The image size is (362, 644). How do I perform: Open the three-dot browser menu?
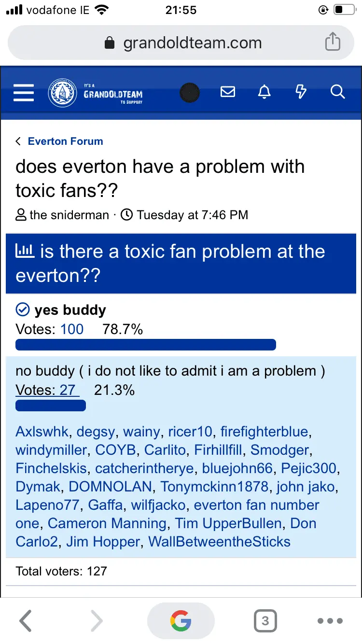(x=330, y=621)
